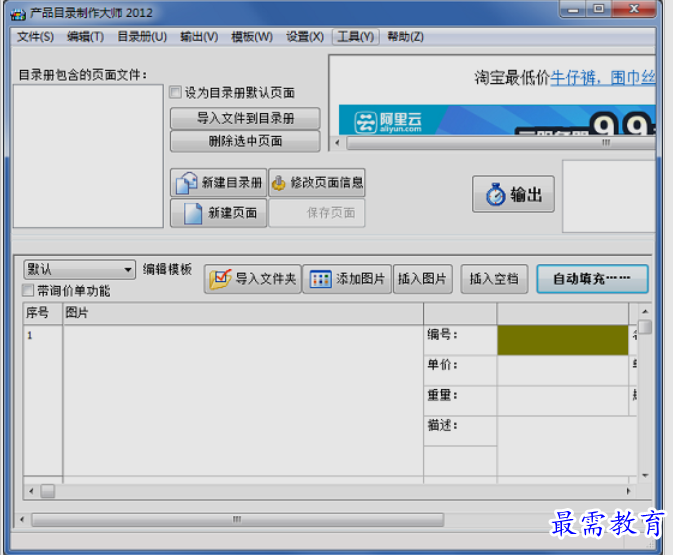This screenshot has height=555, width=673.
Task: Click the 输出 stopwatch icon
Action: (495, 194)
